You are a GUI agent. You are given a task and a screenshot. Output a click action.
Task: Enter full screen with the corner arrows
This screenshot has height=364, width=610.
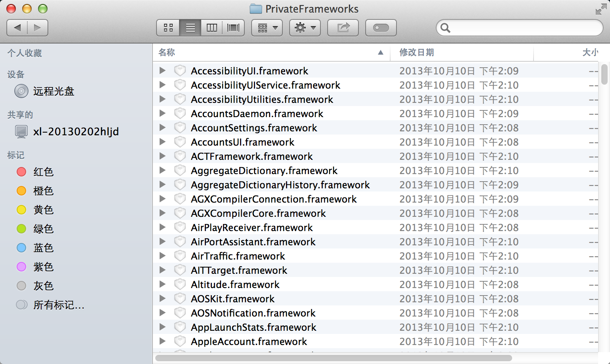click(x=601, y=9)
